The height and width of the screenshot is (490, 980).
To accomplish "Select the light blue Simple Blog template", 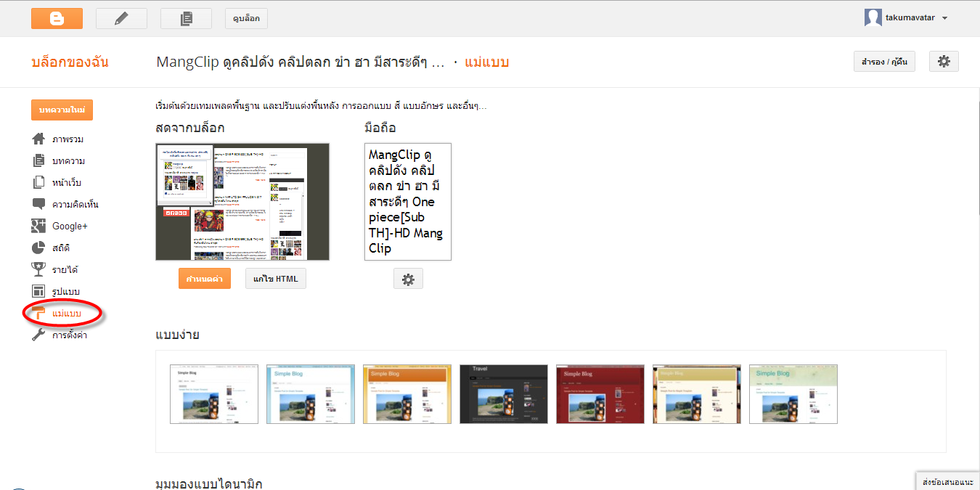I will 311,394.
